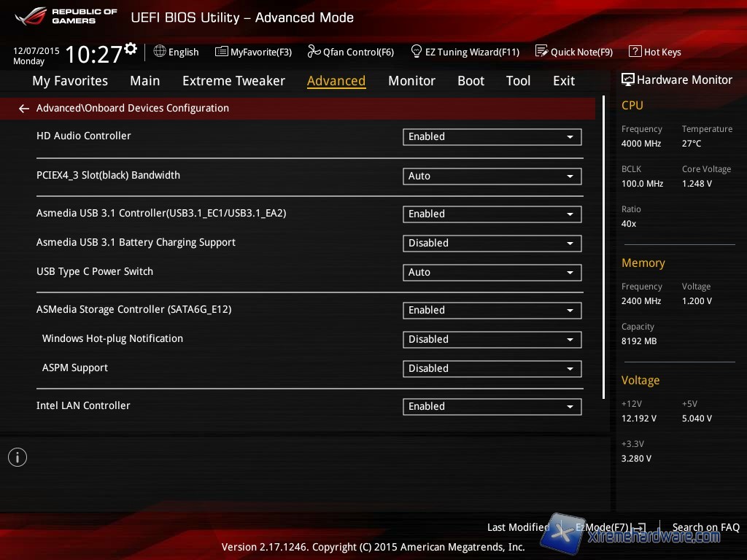Toggle Asmedia USB 3.1 Battery Charging Support

coord(492,243)
